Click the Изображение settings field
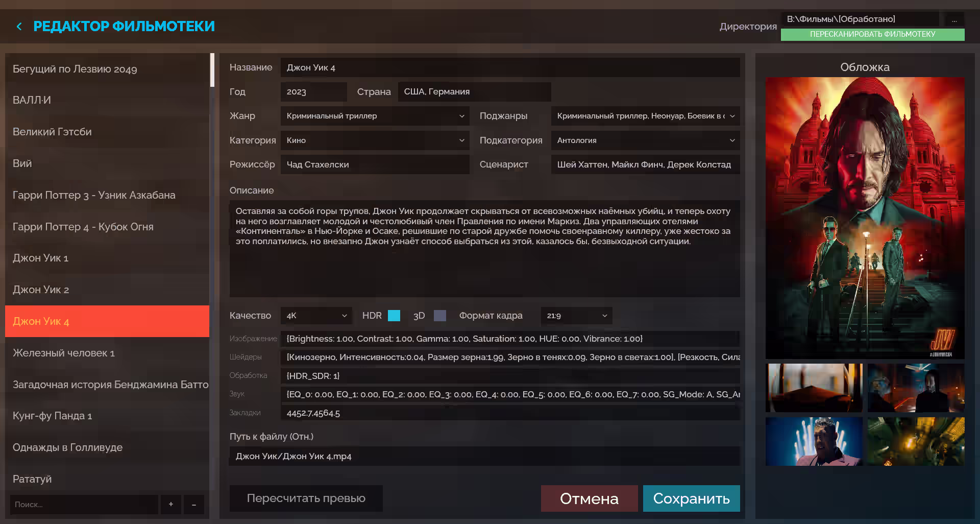 coord(510,339)
